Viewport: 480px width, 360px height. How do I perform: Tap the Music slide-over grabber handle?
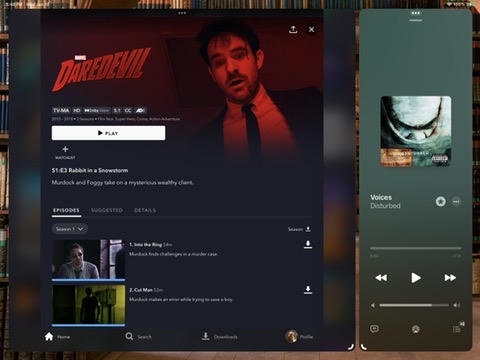[x=416, y=20]
